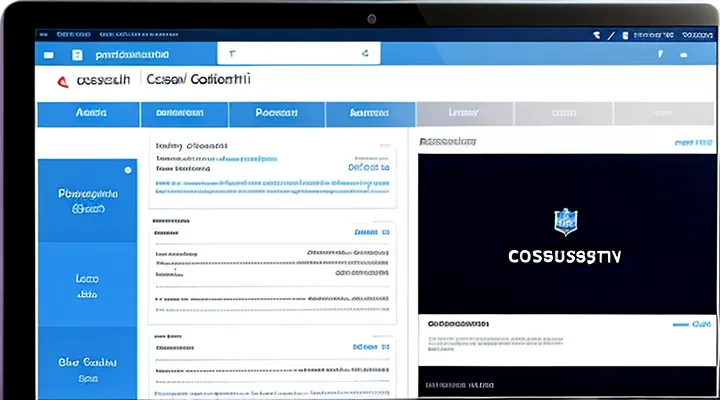The image size is (720, 400).
Task: Click the blue link below the video on right
Action: point(700,324)
